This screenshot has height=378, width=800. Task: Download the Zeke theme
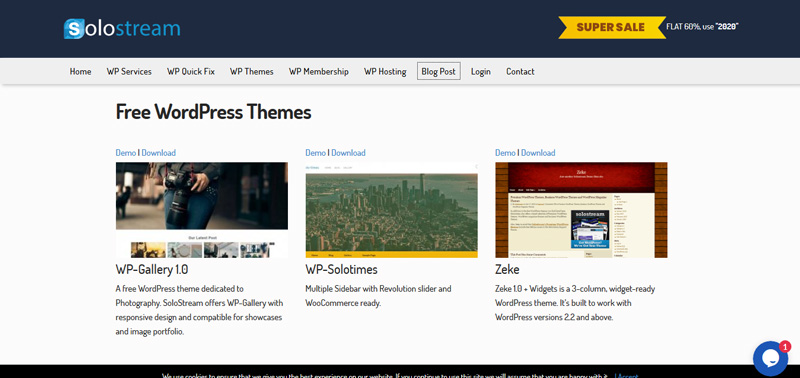(x=538, y=153)
